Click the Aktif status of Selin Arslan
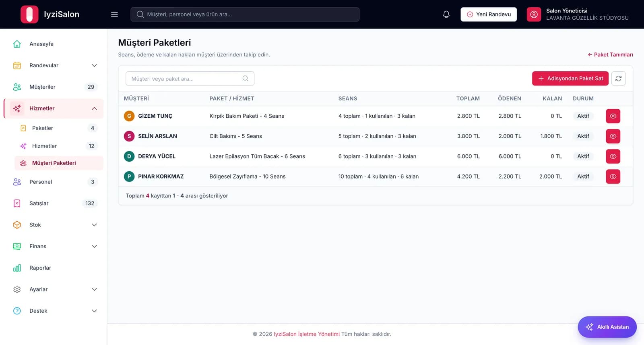The width and height of the screenshot is (644, 345). click(x=583, y=136)
